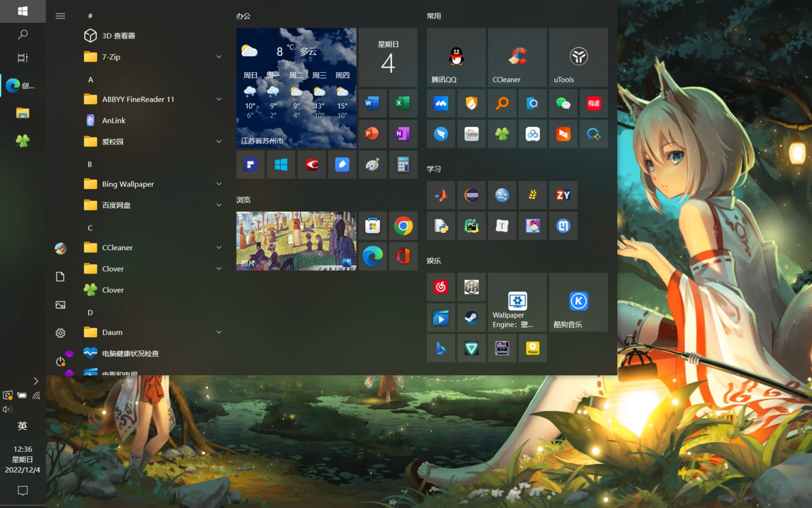Open the 腾讯QQ tile
The image size is (812, 508).
pos(456,57)
